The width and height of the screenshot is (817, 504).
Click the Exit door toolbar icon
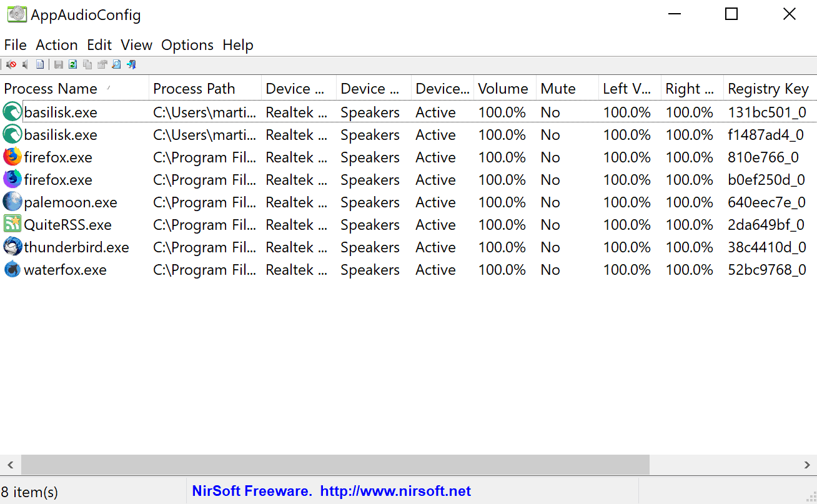pyautogui.click(x=131, y=64)
